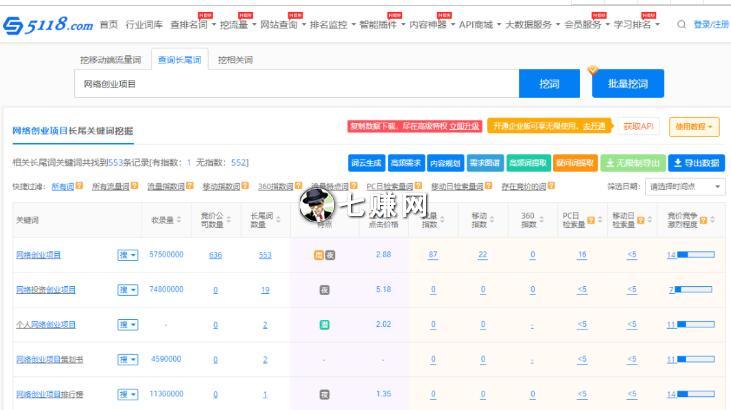Click grey traffic feature icon in 网络投资创业项目 row

point(324,290)
